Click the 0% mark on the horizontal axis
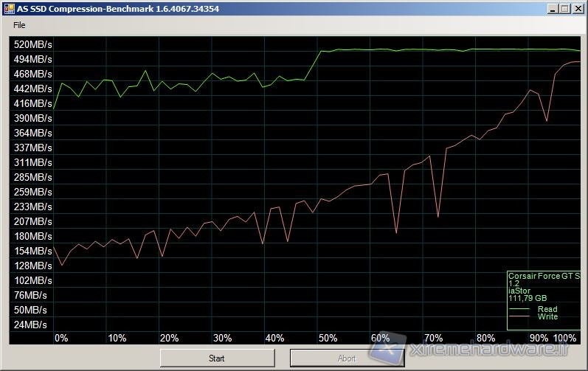The image size is (588, 371). click(61, 339)
